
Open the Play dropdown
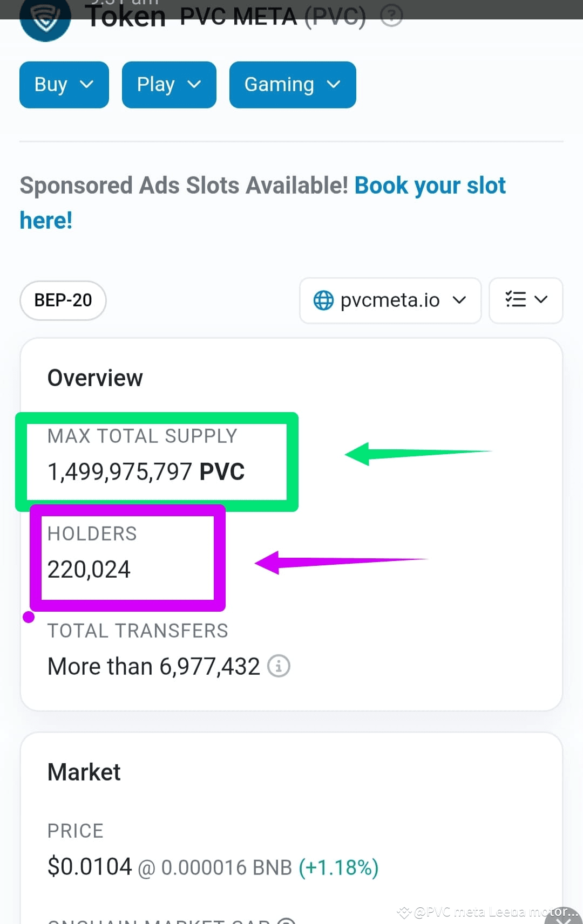coord(168,85)
